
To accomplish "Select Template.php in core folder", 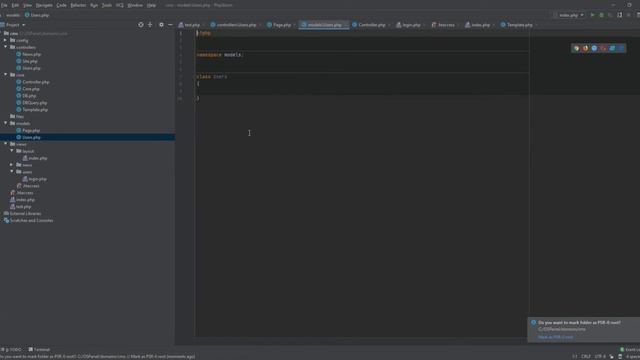I will (32, 110).
